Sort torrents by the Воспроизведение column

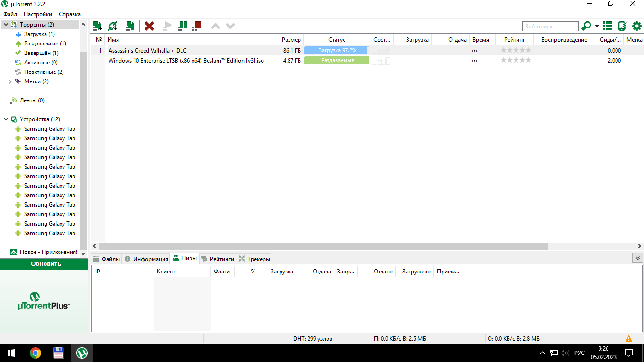click(x=564, y=40)
